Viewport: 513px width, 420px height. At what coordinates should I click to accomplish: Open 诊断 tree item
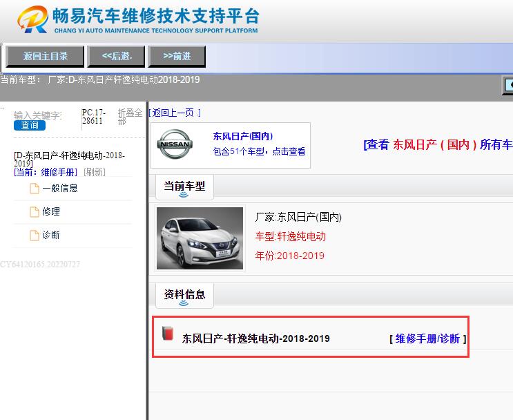click(x=51, y=235)
